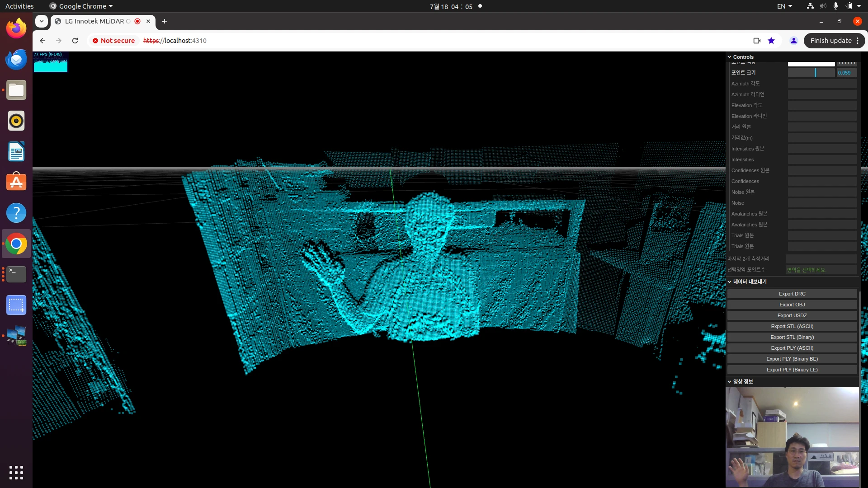
Task: Click the control panel vertical scrollbar
Action: click(x=860, y=389)
